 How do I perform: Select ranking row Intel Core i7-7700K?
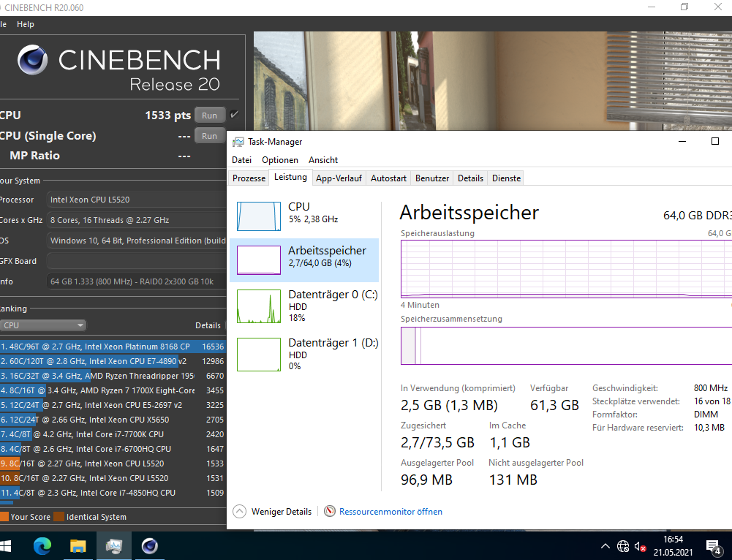pyautogui.click(x=113, y=434)
